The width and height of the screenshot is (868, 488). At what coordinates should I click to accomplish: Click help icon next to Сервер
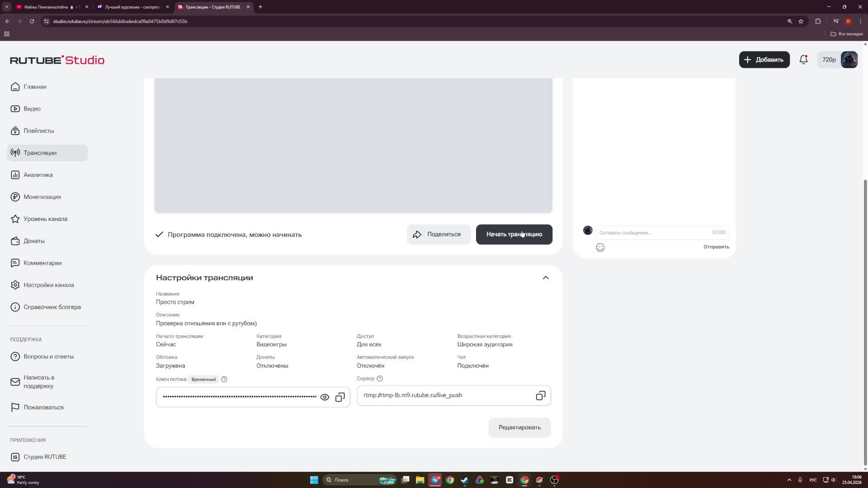380,379
